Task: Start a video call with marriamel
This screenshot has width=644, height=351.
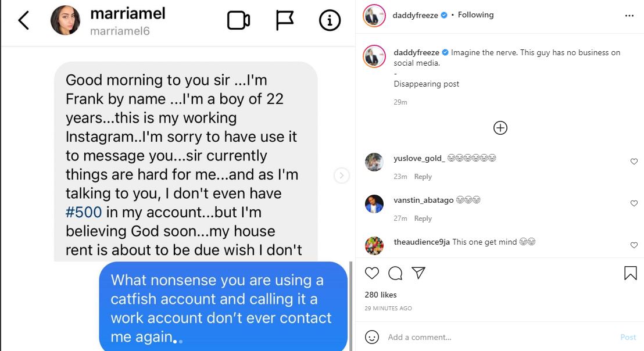Action: [x=238, y=21]
